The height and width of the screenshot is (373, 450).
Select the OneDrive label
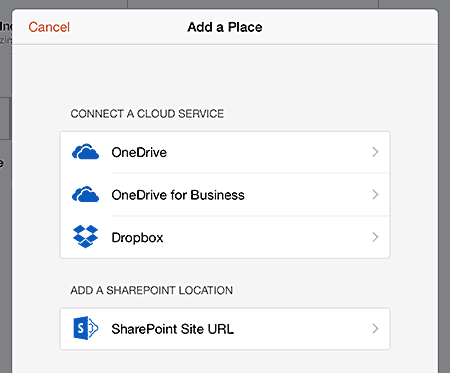tap(139, 152)
